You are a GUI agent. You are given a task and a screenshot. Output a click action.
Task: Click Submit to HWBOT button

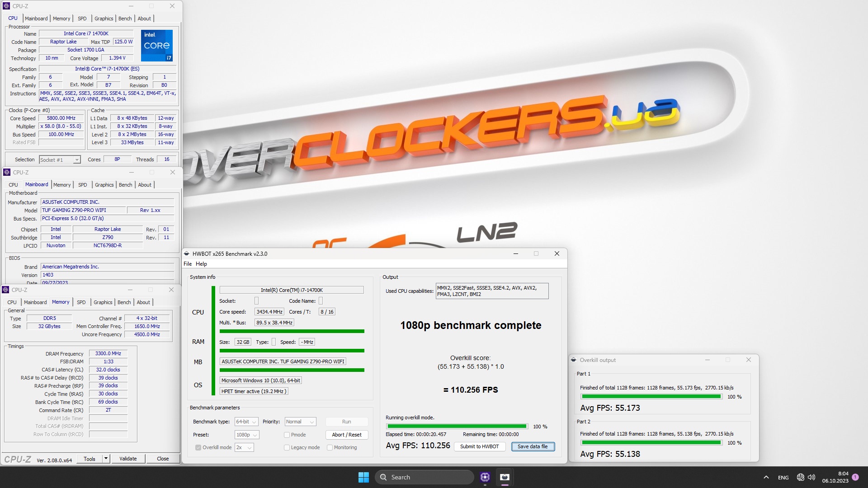(480, 446)
